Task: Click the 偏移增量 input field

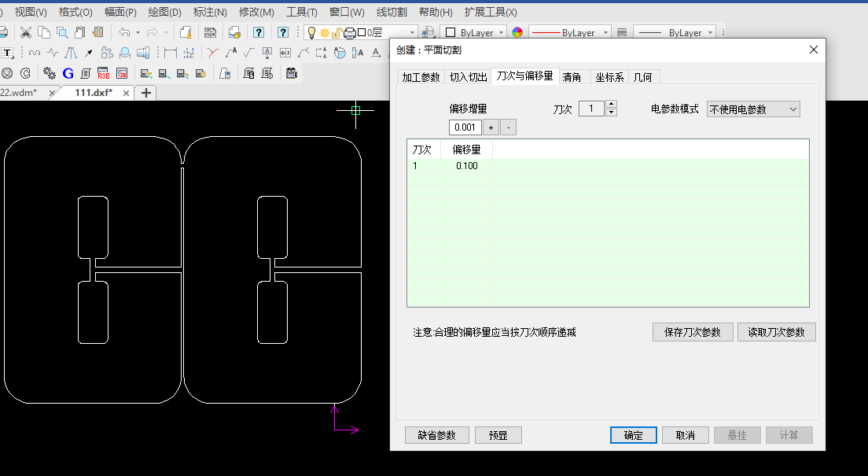Action: (x=465, y=127)
